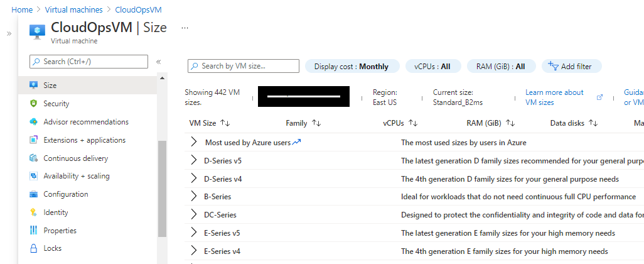Expand the E-Series v5 group
Viewport: 644px width, 264px height.
tap(194, 233)
